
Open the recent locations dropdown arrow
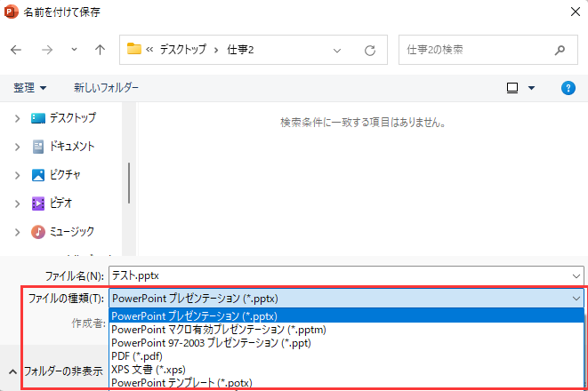[74, 50]
